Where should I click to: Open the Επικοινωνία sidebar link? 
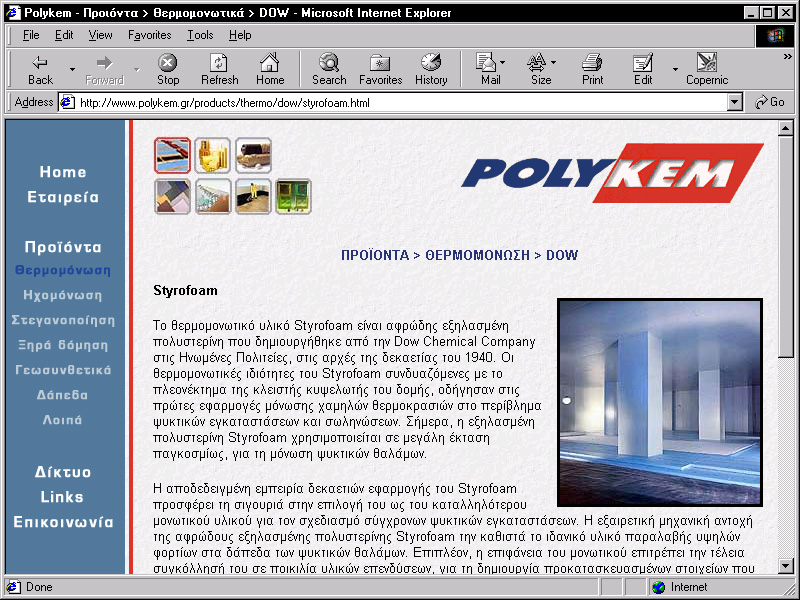(x=63, y=522)
